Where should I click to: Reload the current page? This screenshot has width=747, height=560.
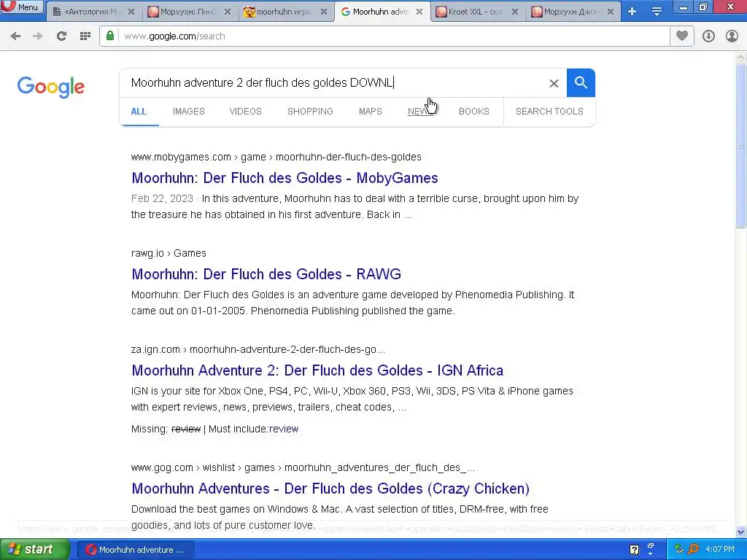61,36
